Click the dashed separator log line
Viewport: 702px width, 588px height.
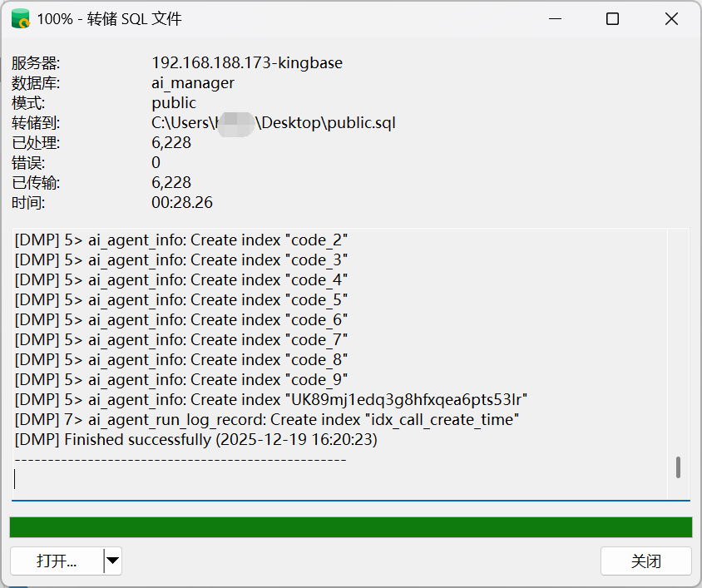tap(180, 460)
